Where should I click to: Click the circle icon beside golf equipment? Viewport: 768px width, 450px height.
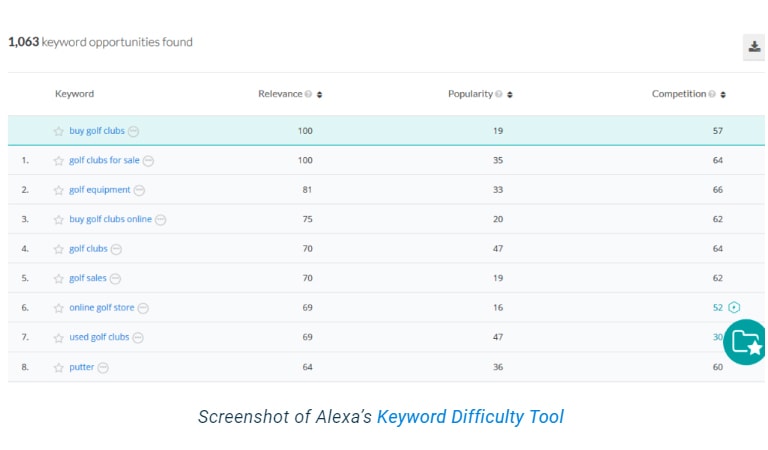click(139, 190)
